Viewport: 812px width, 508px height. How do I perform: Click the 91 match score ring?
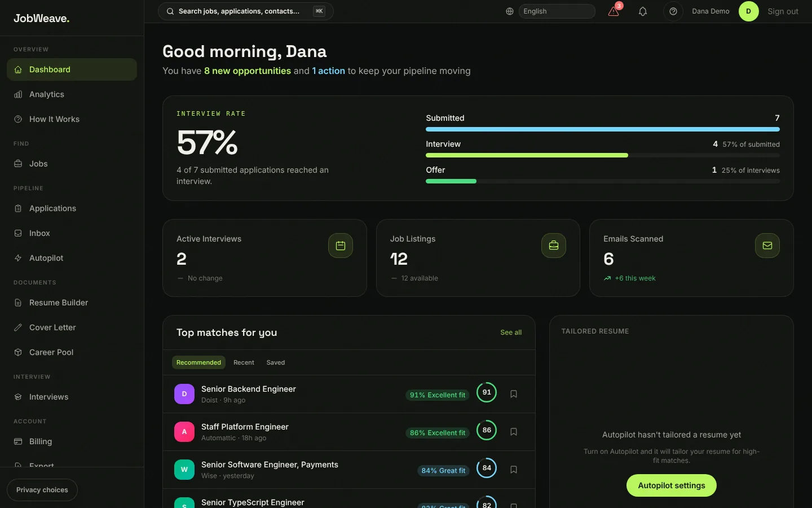[x=487, y=392]
